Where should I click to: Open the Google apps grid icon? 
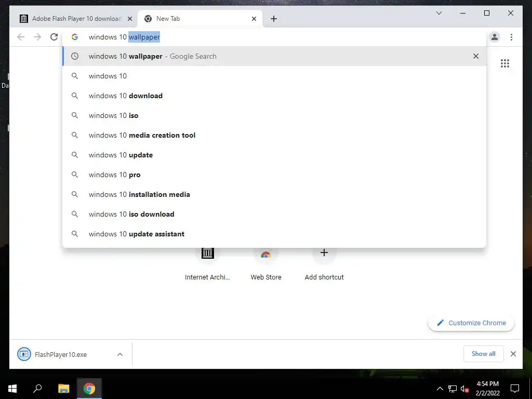pyautogui.click(x=505, y=63)
